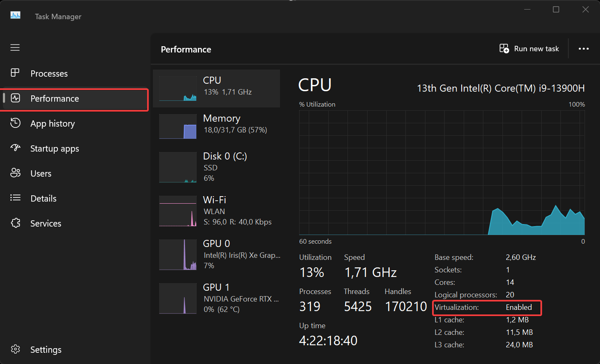
Task: Click the 13th Gen Intel Core i9-13900H text
Action: point(501,88)
